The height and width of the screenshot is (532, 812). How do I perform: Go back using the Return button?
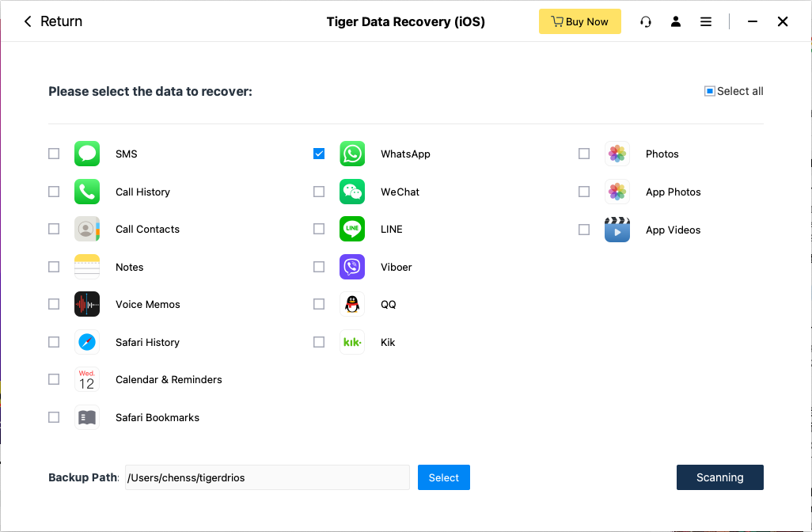click(53, 21)
